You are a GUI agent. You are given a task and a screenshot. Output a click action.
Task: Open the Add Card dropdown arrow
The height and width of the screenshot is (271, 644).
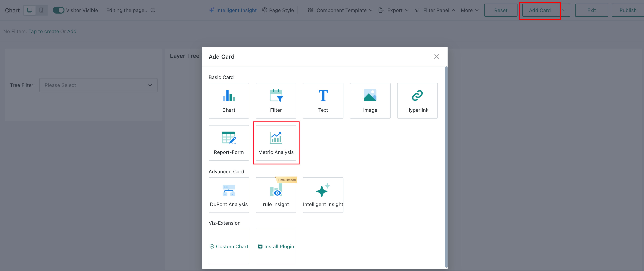point(564,10)
